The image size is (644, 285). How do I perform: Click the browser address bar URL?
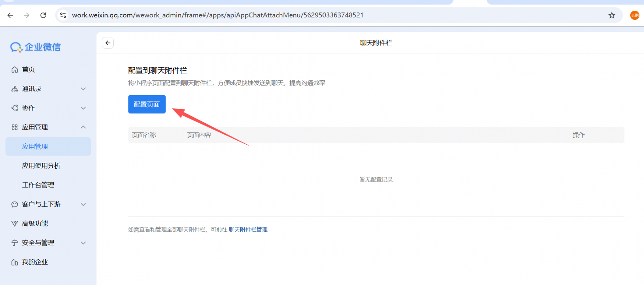[218, 15]
